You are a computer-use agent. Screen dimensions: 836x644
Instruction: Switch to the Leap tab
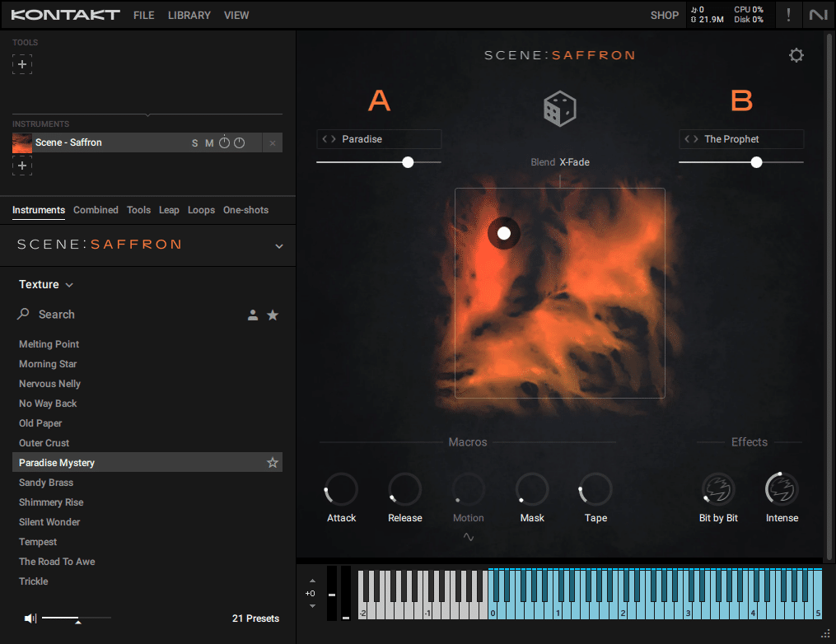(x=169, y=210)
